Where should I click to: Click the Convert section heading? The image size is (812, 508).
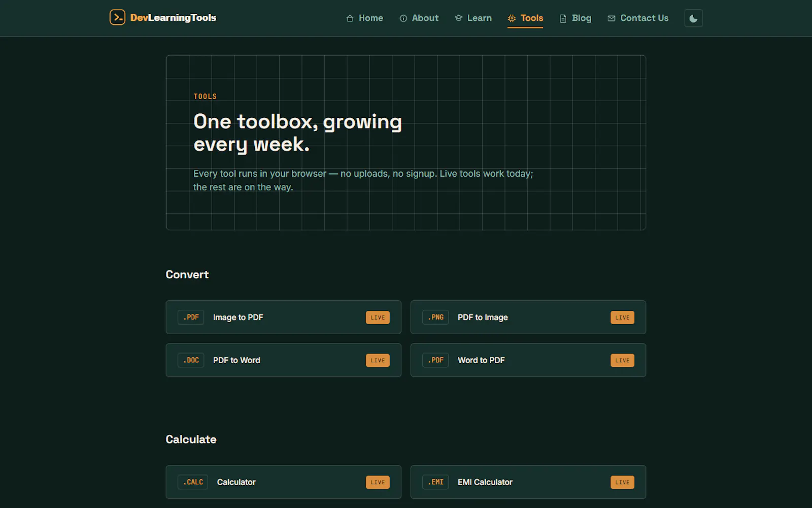[187, 274]
